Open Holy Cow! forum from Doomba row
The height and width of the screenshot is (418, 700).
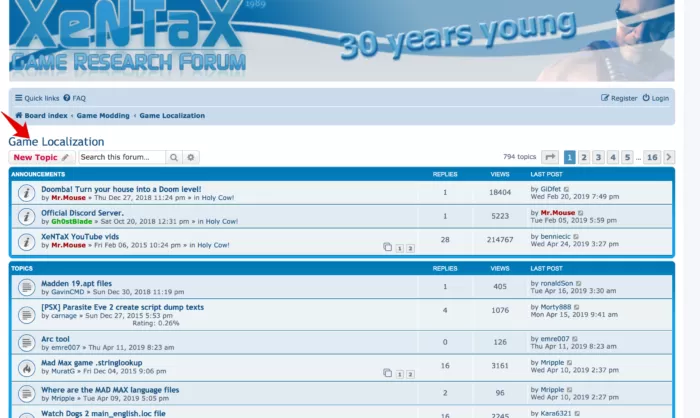pos(217,198)
